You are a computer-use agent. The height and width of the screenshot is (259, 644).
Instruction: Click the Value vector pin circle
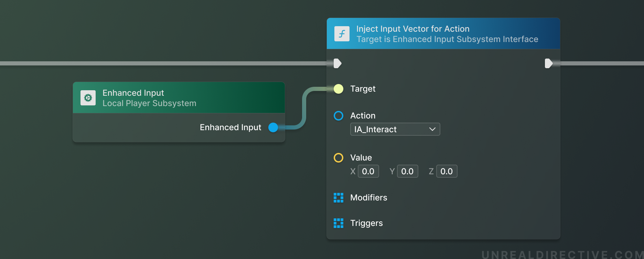click(x=339, y=158)
